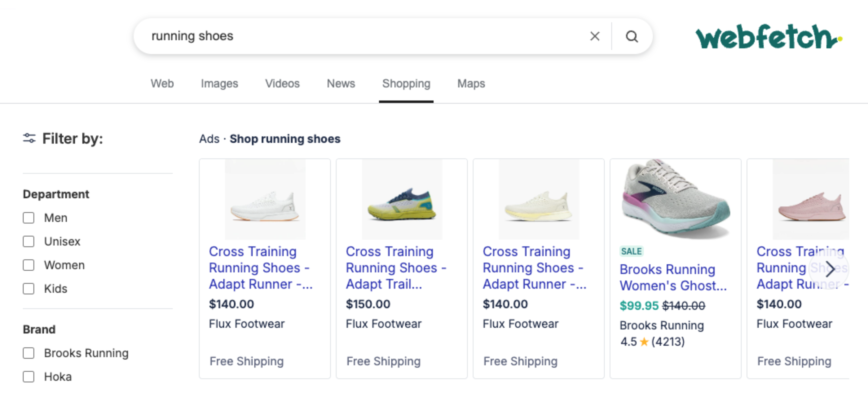868x395 pixels.
Task: Open Cross Training Adapt Trail product link
Action: [x=396, y=268]
